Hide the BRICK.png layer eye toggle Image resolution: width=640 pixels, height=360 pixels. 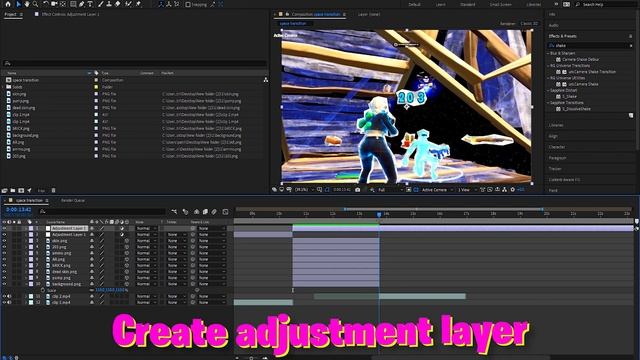tap(4, 265)
